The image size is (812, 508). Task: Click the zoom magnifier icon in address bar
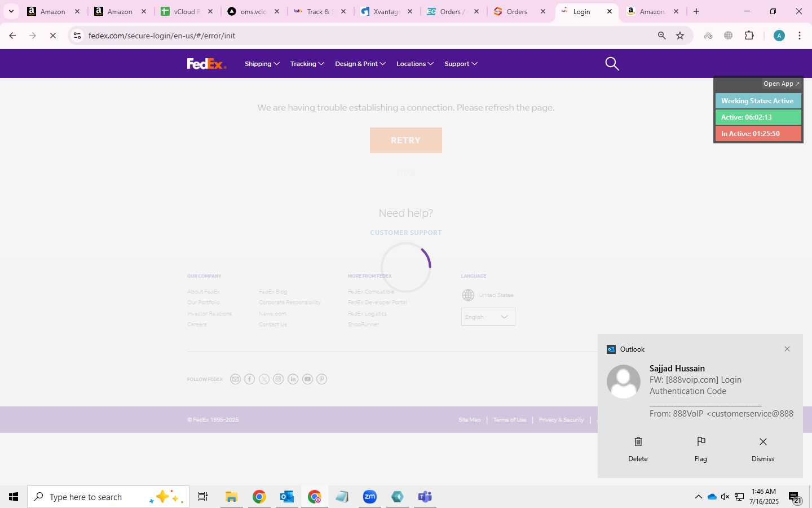coord(661,36)
